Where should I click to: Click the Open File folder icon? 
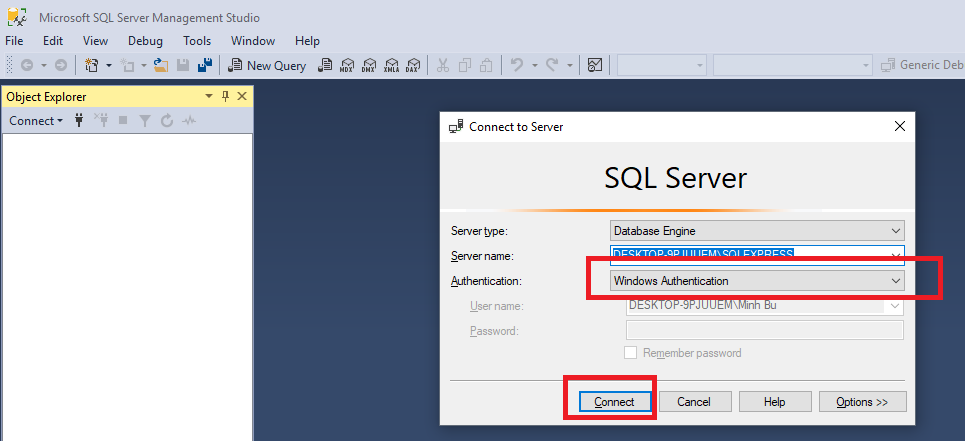tap(161, 65)
